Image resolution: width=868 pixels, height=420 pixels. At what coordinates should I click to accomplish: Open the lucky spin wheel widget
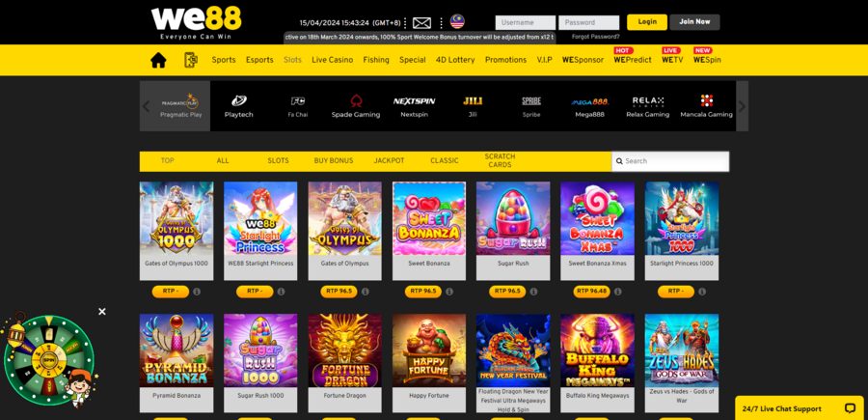pos(49,360)
